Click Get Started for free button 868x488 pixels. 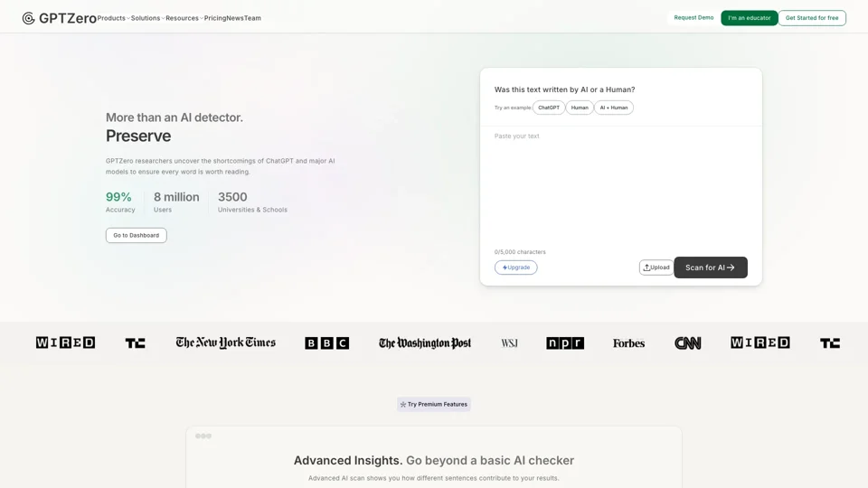pos(812,18)
